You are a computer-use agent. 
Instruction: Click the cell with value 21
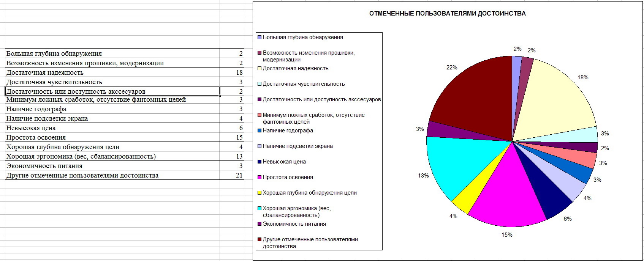(232, 175)
